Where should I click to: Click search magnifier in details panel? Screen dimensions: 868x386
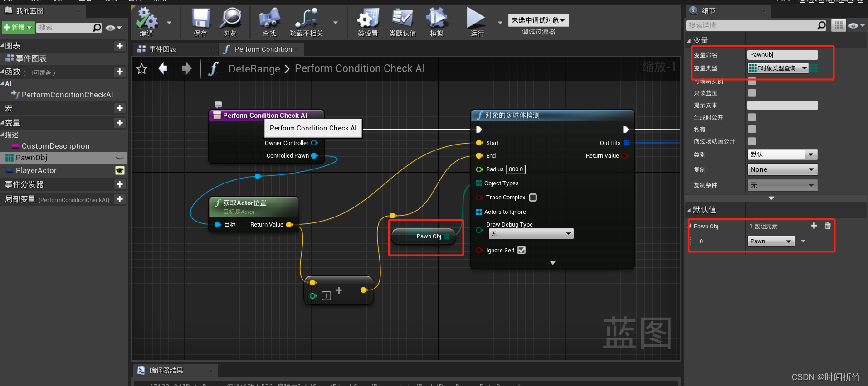(821, 25)
